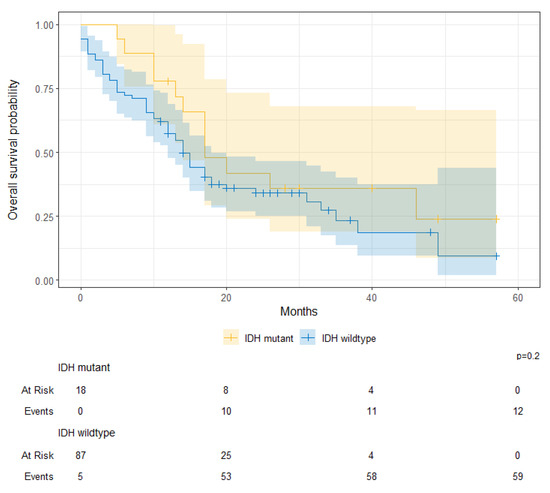This screenshot has width=550, height=493.
Task: Click IDH wildtype events value 53
Action: [226, 477]
